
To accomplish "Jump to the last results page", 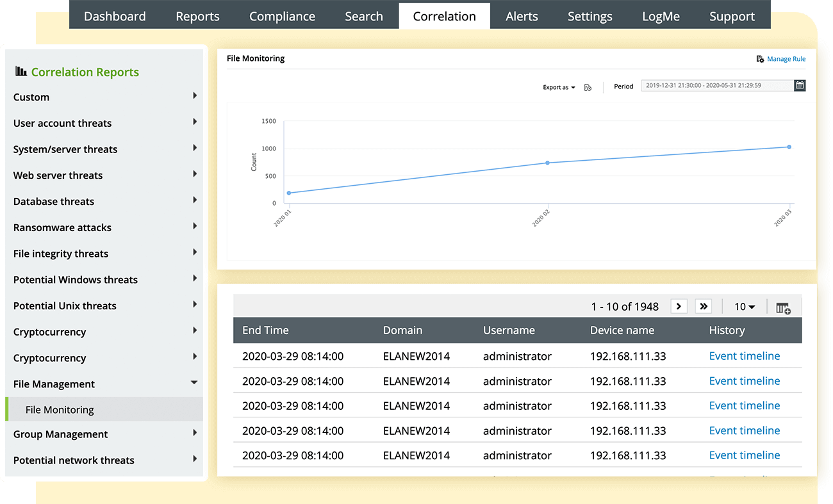I will click(704, 306).
